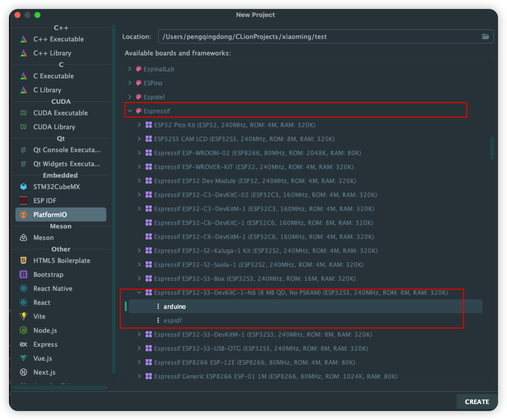Screen dimensions: 507x420
Task: Choose the HTML5 Boilerplate icon
Action: pos(23,260)
